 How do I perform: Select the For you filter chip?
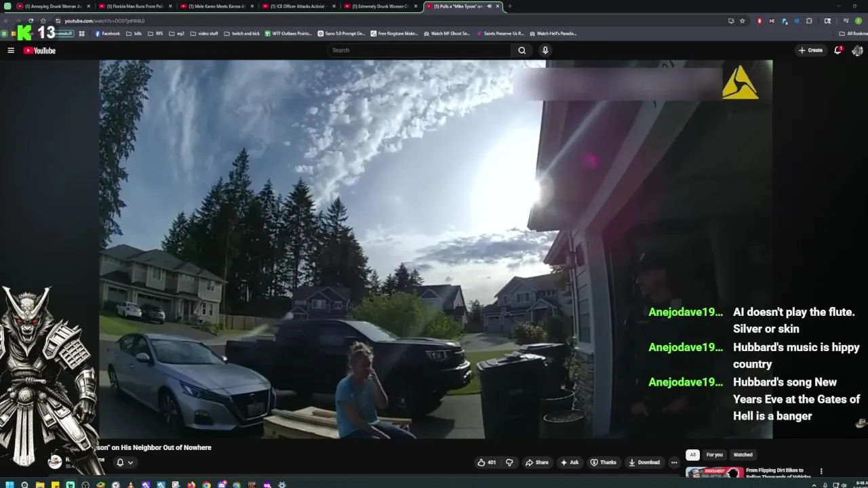(x=715, y=455)
